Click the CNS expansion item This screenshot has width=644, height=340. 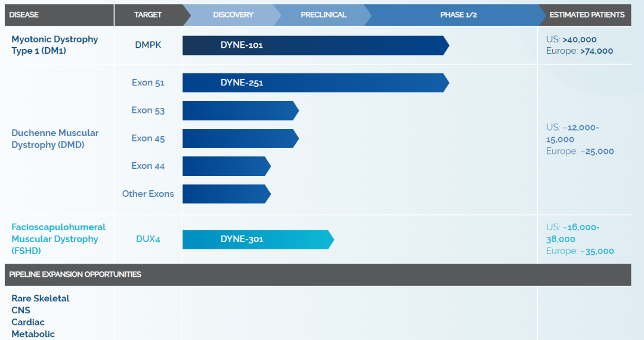21,310
